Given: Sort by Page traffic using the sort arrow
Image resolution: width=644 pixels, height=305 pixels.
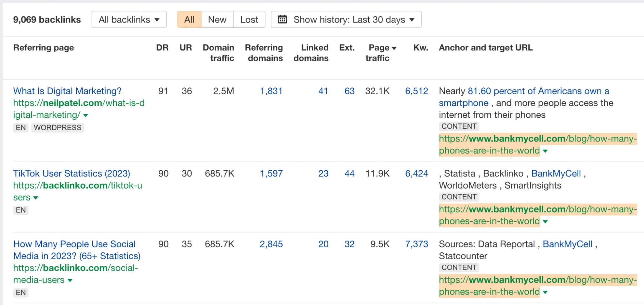Looking at the screenshot, I should [x=394, y=47].
